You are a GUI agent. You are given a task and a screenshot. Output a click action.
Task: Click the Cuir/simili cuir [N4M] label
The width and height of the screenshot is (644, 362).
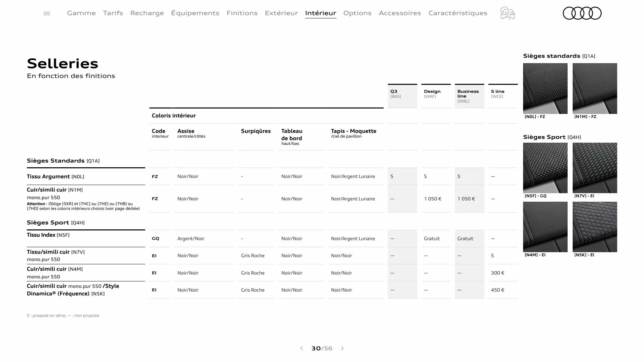(55, 269)
